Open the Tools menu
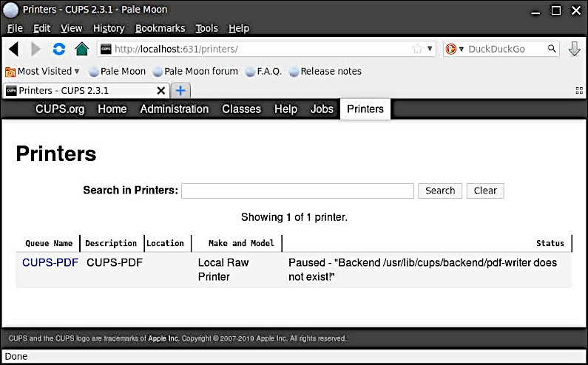This screenshot has height=365, width=588. point(206,29)
